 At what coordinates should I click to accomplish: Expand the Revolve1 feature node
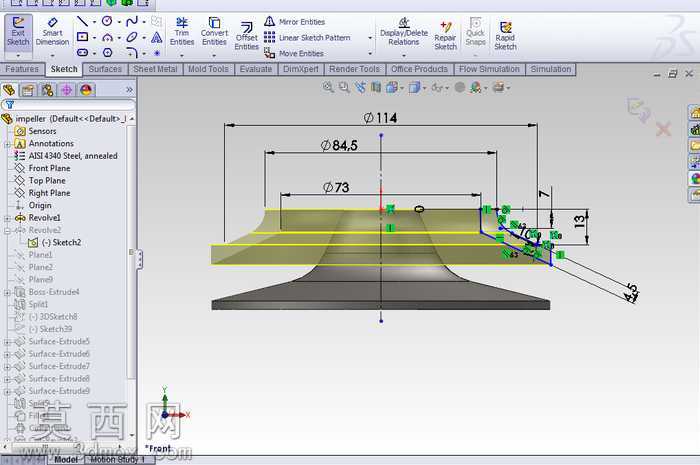pos(7,218)
